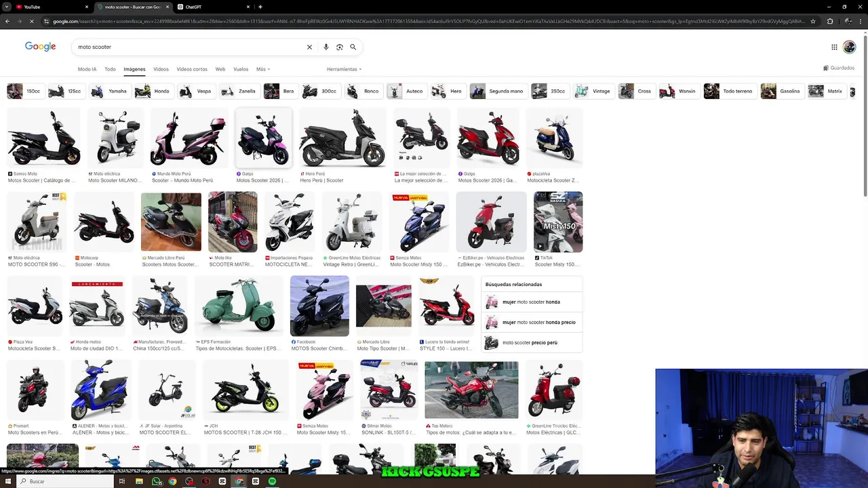Select related search 'mujer moto scooter honda precio'

pos(532,322)
